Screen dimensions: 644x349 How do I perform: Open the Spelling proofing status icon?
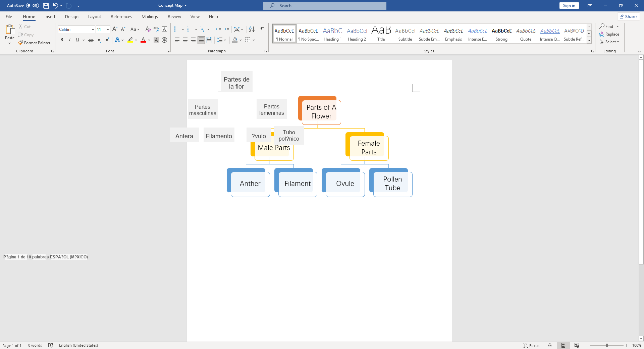coord(51,345)
